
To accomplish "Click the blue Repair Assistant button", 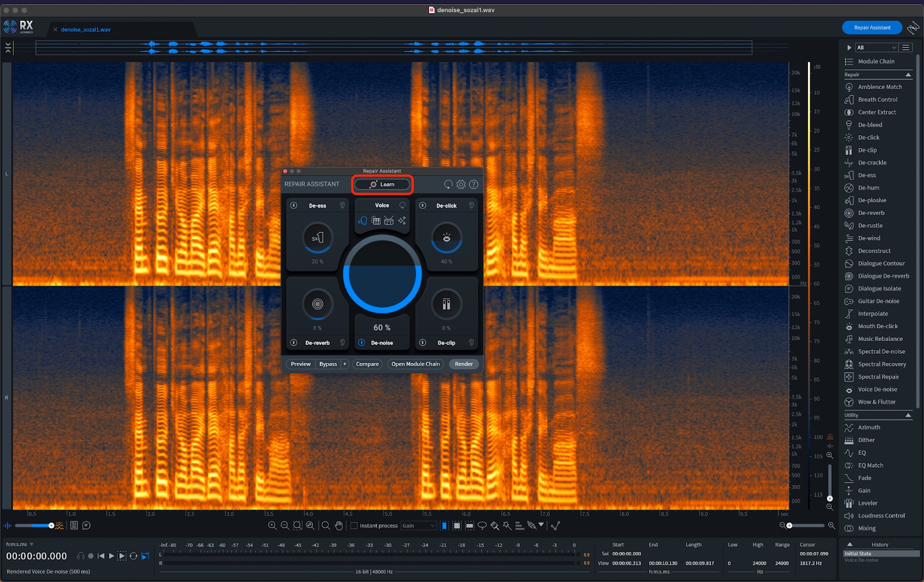I will pyautogui.click(x=872, y=28).
